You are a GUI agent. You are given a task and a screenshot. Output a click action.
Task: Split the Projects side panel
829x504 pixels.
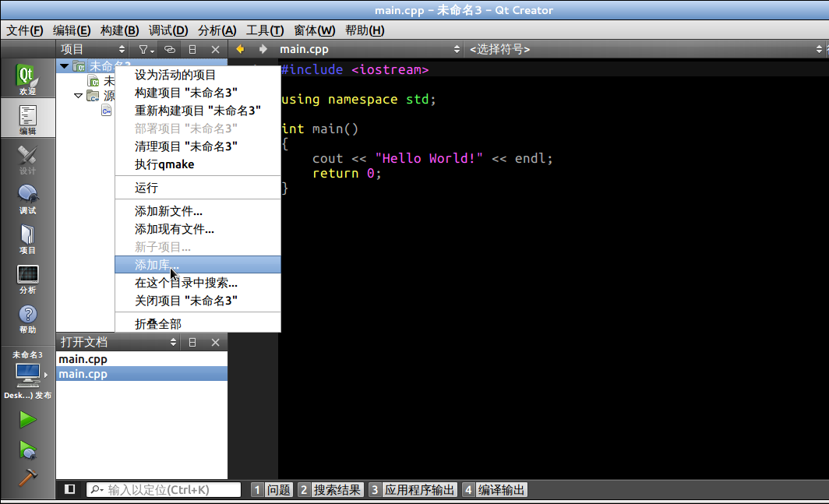click(192, 49)
